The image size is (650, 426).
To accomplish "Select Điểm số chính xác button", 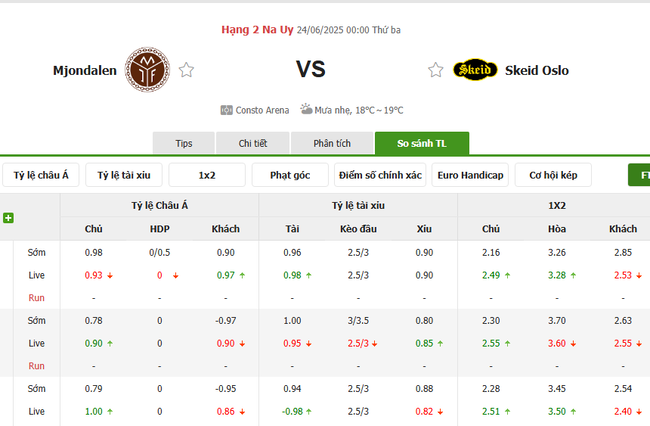I will (380, 175).
